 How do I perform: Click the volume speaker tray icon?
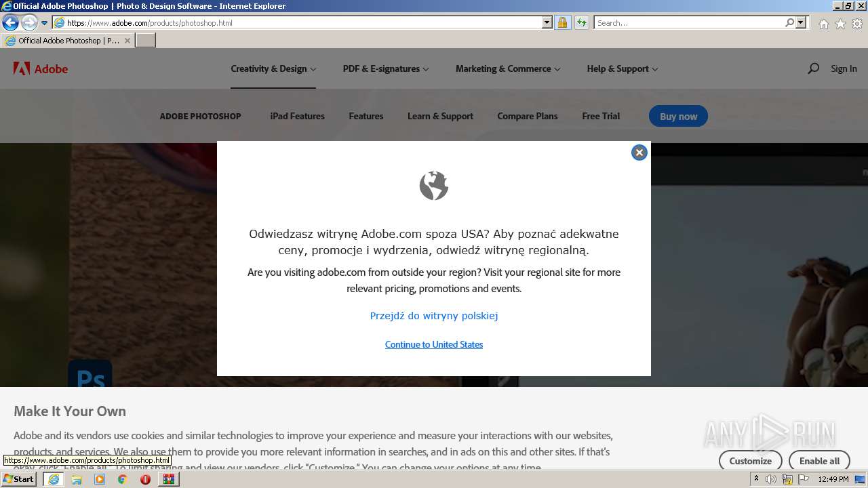pos(771,479)
